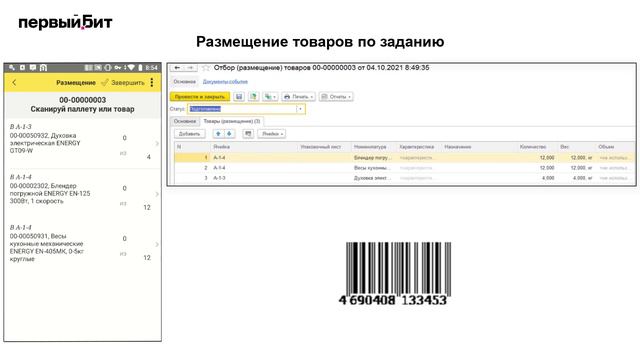Screen dimensions: 640x360
Task: Open the create-based-on dropdown icon
Action: point(270,97)
